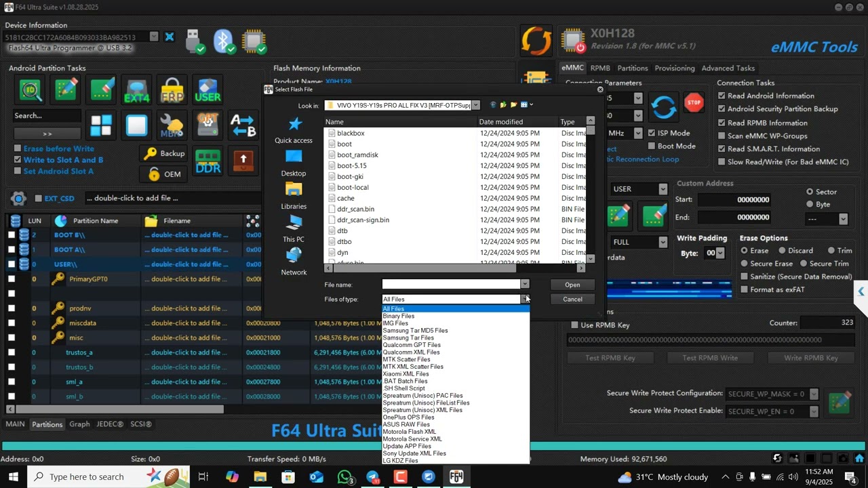Viewport: 868px width, 488px height.
Task: Toggle the ISP Mode checkbox
Action: click(652, 133)
